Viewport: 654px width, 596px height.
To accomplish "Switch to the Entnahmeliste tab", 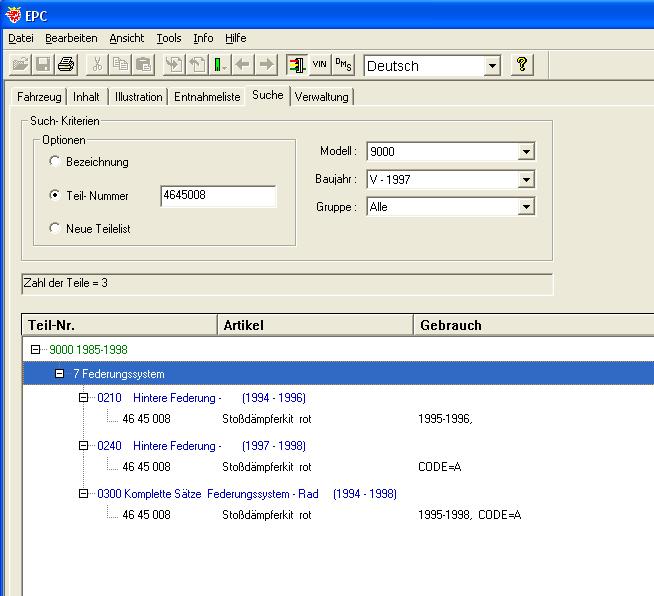I will tap(207, 97).
